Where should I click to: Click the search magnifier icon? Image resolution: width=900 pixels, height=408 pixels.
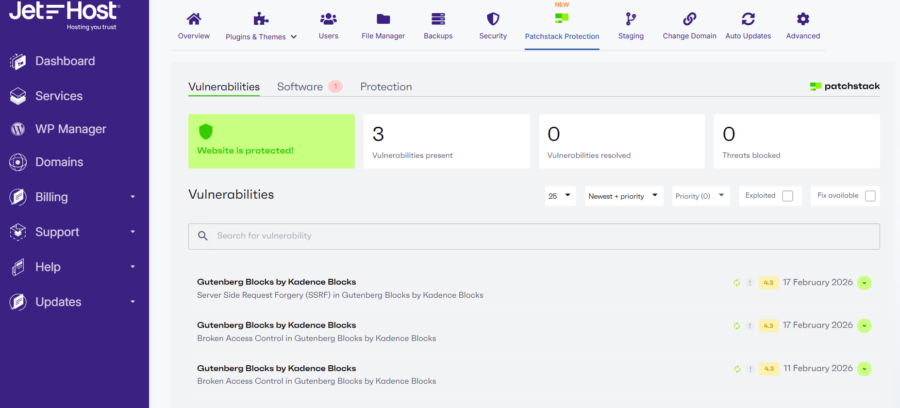203,236
